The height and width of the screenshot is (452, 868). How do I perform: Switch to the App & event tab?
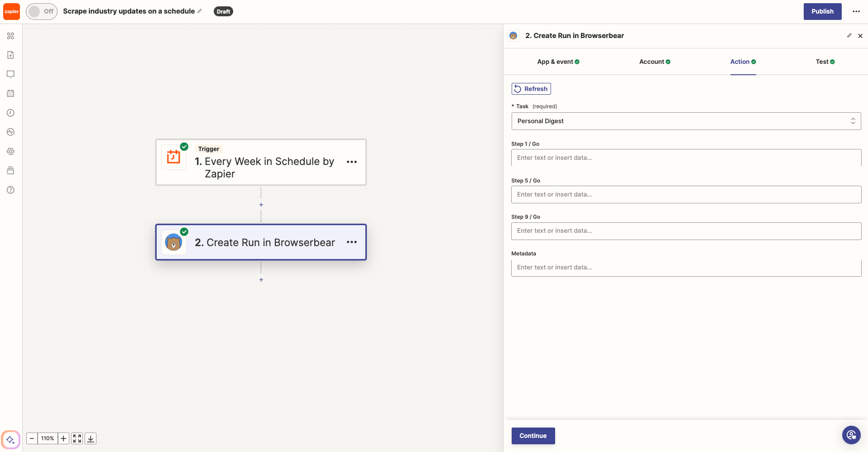(558, 62)
